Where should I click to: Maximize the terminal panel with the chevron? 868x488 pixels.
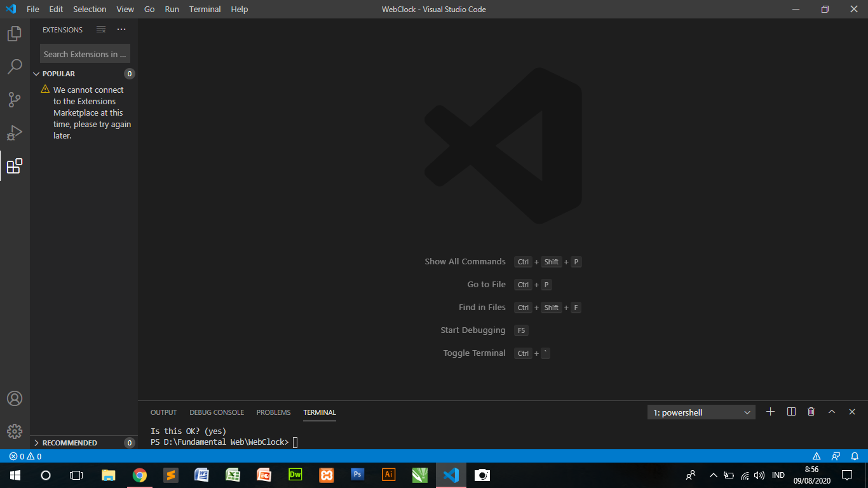pos(831,411)
